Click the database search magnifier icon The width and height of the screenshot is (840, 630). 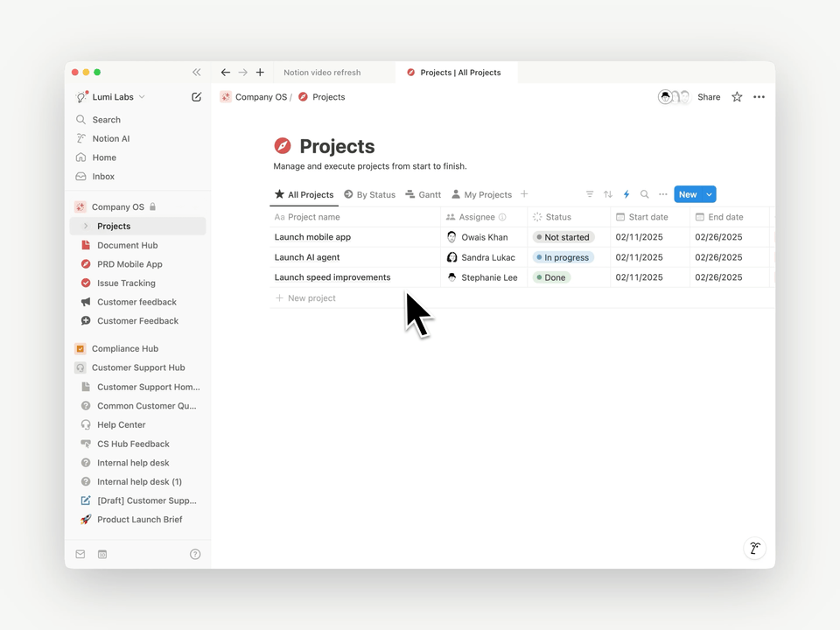645,194
